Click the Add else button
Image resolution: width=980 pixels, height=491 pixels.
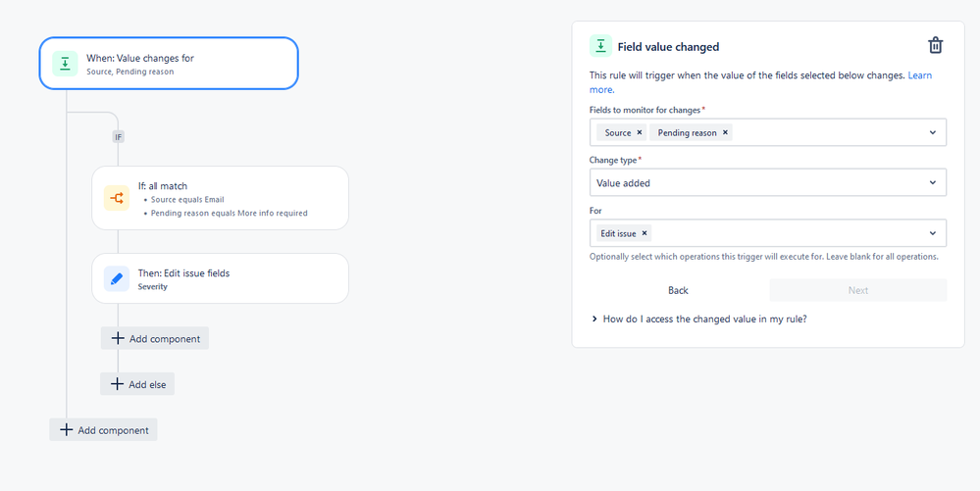137,384
